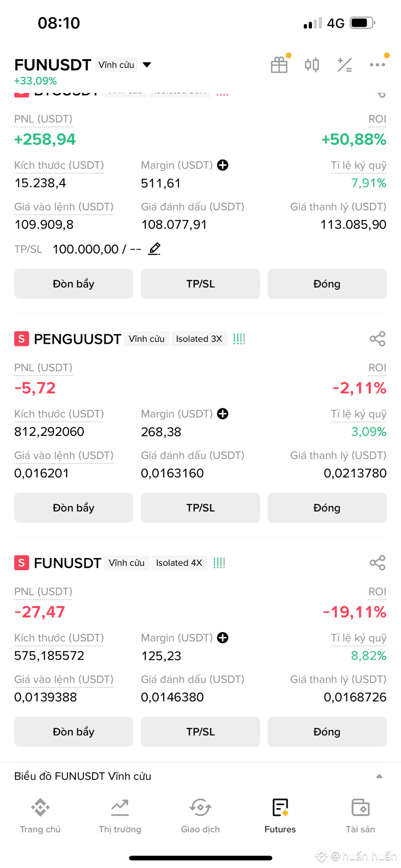Screen dimensions: 401x868
Task: Open the FUNUSDT pair selector dropdown
Action: click(x=147, y=65)
